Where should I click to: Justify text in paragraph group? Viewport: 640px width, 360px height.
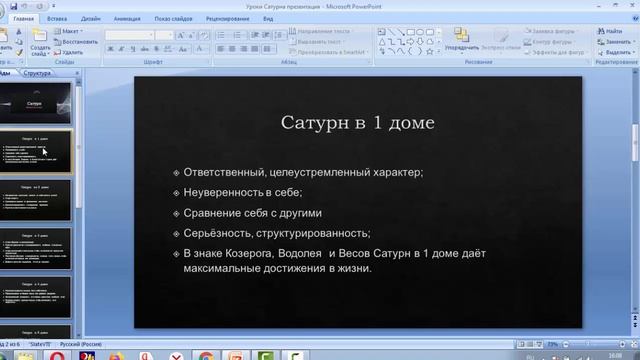point(255,49)
